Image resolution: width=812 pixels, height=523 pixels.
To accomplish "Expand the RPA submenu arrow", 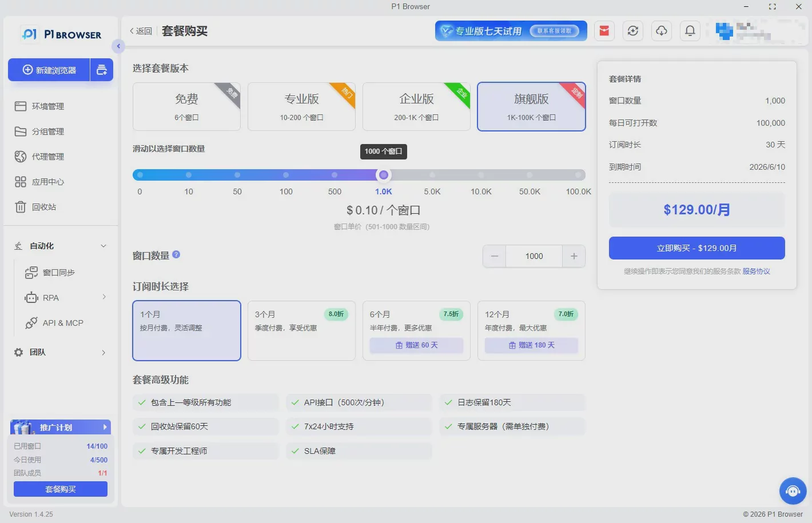I will click(x=104, y=297).
